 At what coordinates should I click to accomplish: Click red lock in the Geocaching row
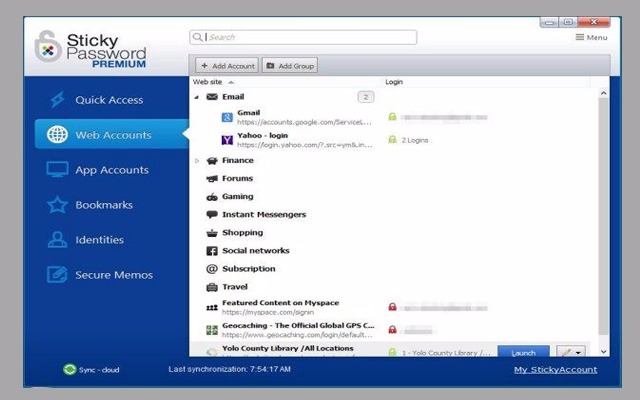pos(392,329)
